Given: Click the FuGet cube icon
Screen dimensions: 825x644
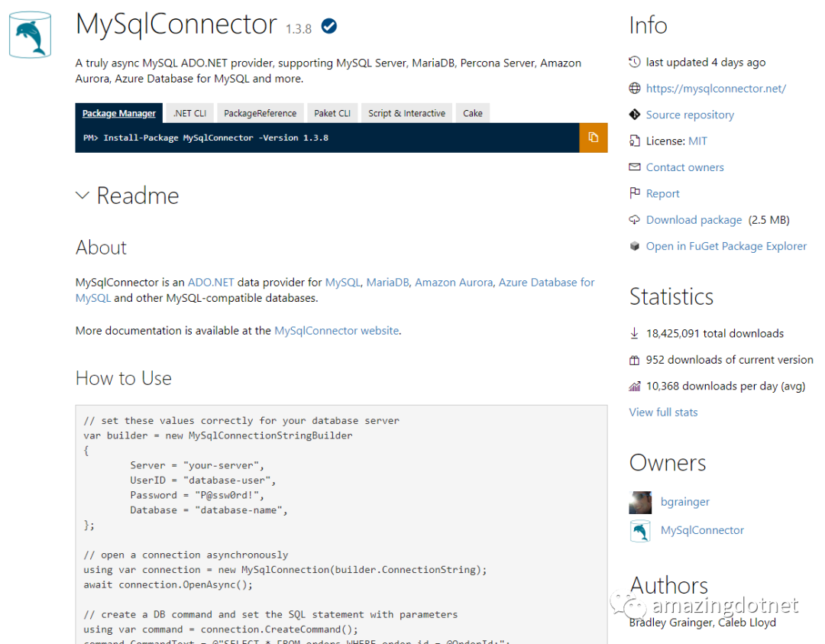Looking at the screenshot, I should (635, 246).
